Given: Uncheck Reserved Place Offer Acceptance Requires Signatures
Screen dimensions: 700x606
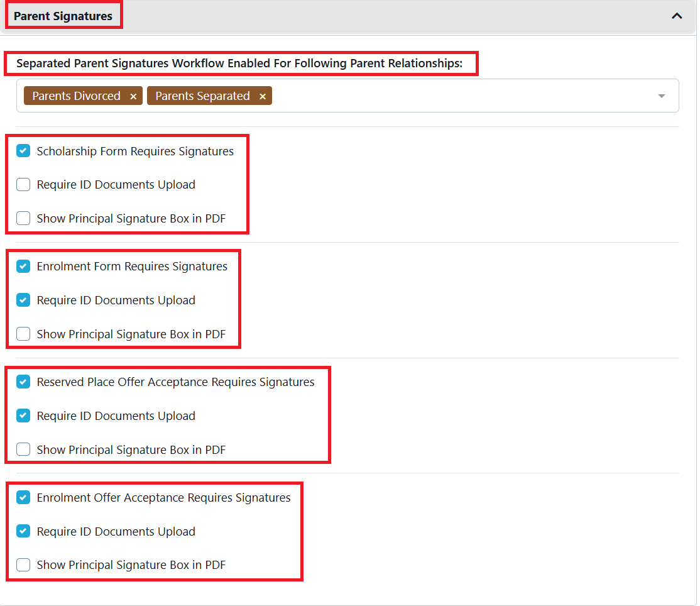Looking at the screenshot, I should tap(23, 382).
